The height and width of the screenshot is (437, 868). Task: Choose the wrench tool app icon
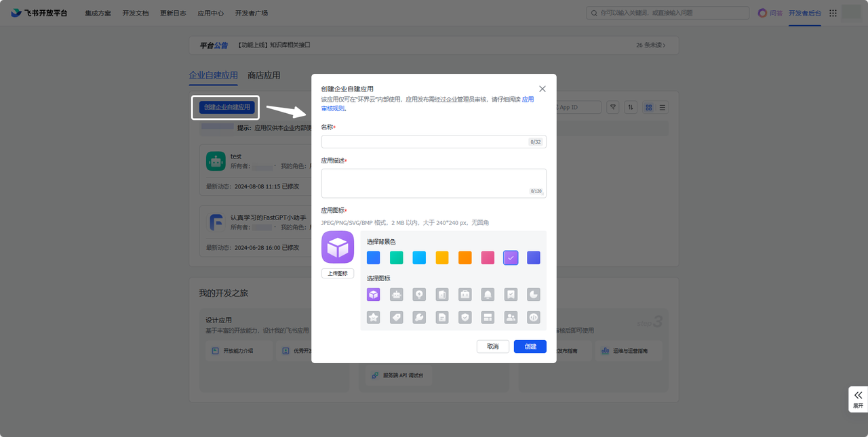419,317
